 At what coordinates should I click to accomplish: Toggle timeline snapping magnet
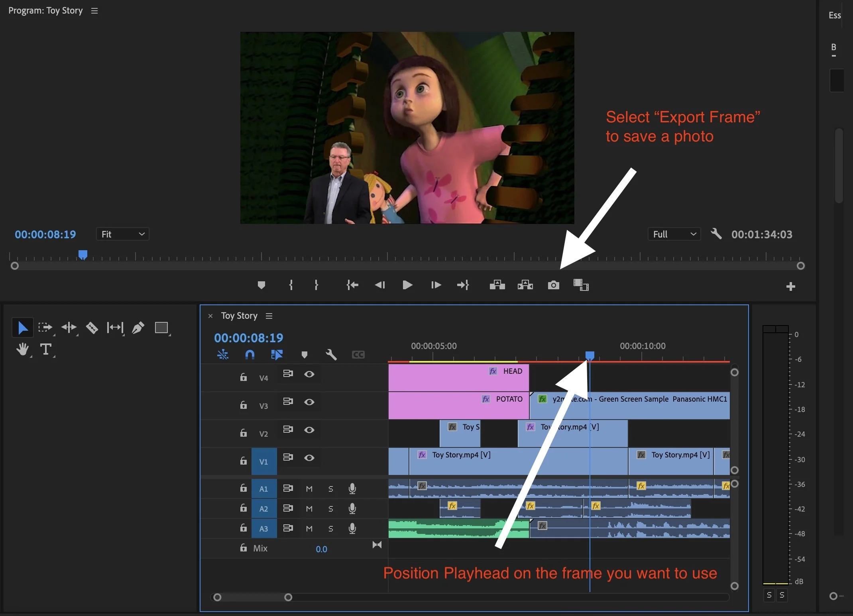click(250, 355)
